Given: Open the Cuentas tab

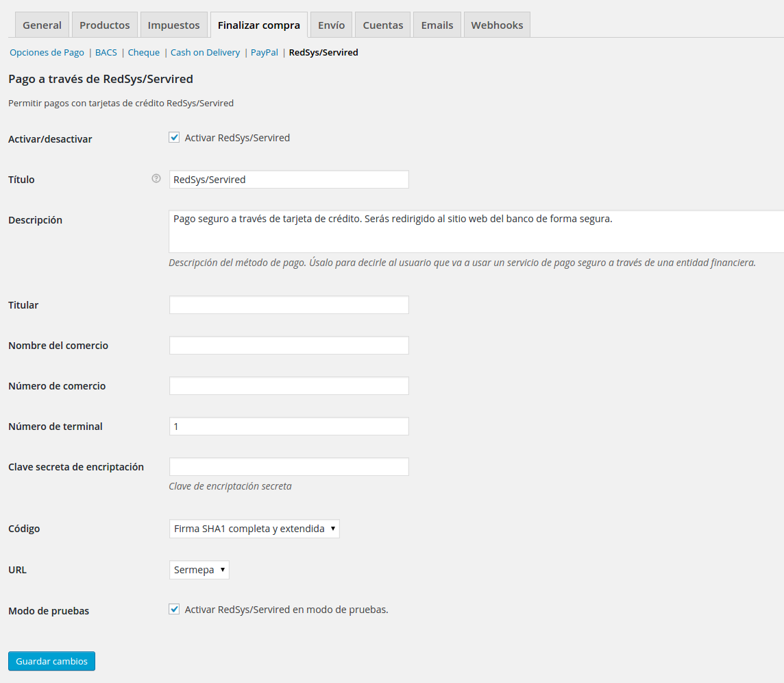Looking at the screenshot, I should (x=383, y=25).
